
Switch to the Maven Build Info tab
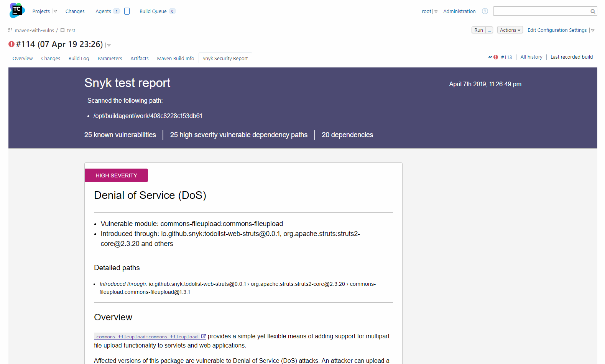tap(176, 58)
